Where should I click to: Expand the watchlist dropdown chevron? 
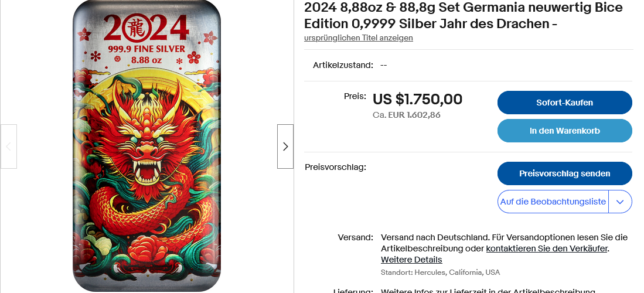point(621,202)
